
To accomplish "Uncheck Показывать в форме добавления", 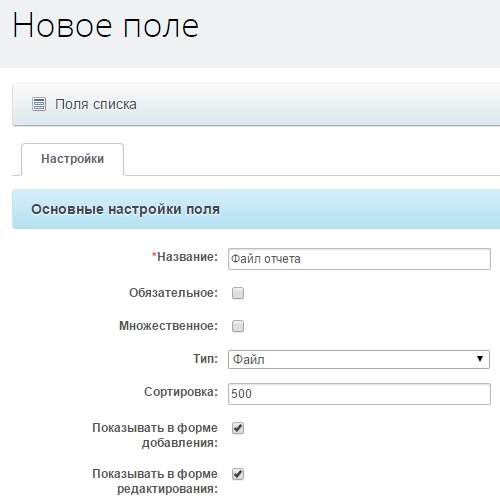I will pos(238,428).
